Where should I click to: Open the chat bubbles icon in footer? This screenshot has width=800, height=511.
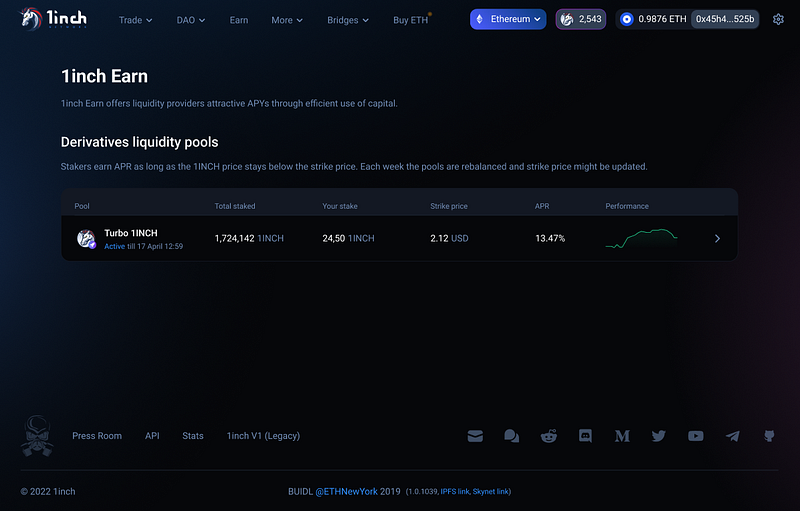(x=511, y=436)
